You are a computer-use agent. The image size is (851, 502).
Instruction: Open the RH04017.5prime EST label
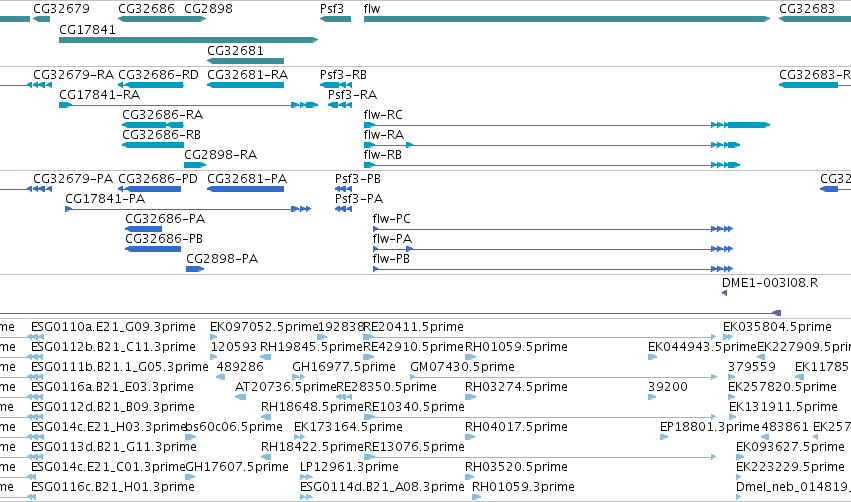pos(516,427)
